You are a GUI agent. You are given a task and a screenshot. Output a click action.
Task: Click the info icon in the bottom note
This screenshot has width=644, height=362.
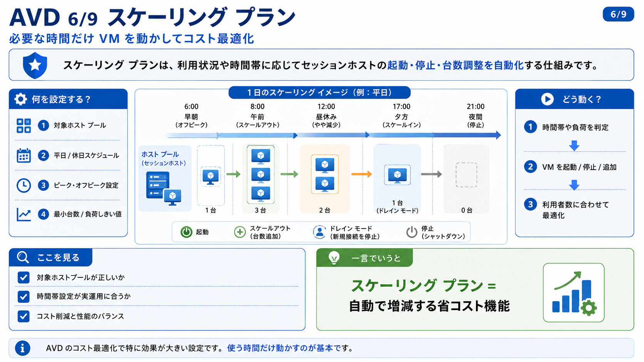click(x=23, y=348)
